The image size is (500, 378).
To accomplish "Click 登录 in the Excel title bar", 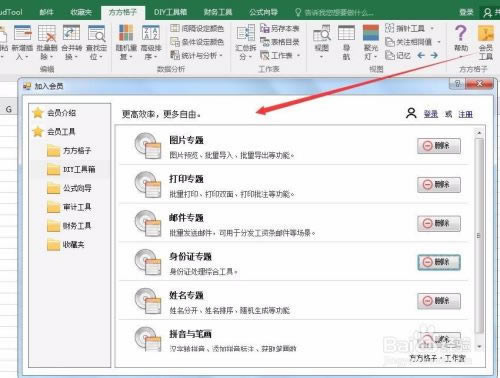I will [466, 12].
